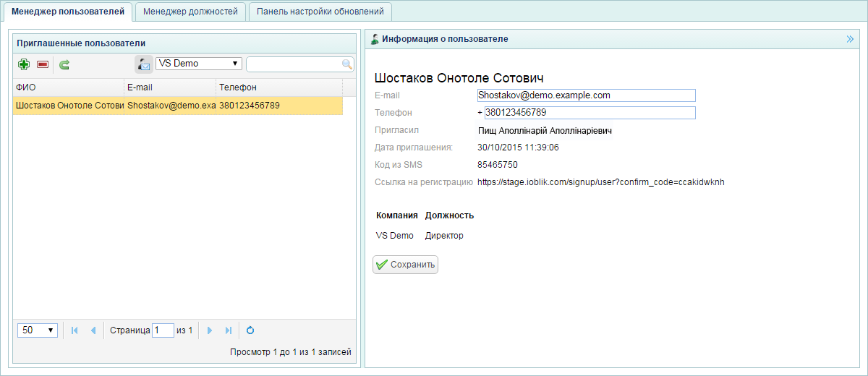Screen dimensions: 868x376
Task: Click VS Demo in company table
Action: coord(395,236)
